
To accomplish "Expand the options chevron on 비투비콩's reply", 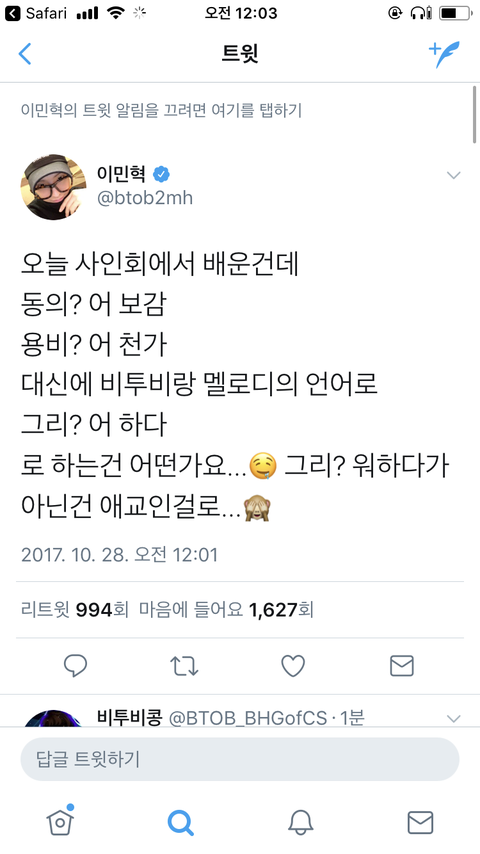I will click(x=453, y=718).
